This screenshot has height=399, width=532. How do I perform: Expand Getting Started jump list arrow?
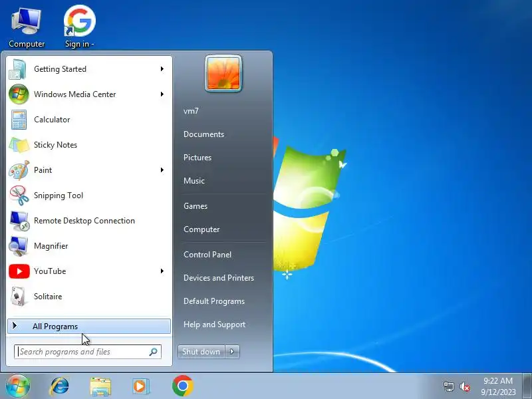click(x=162, y=69)
